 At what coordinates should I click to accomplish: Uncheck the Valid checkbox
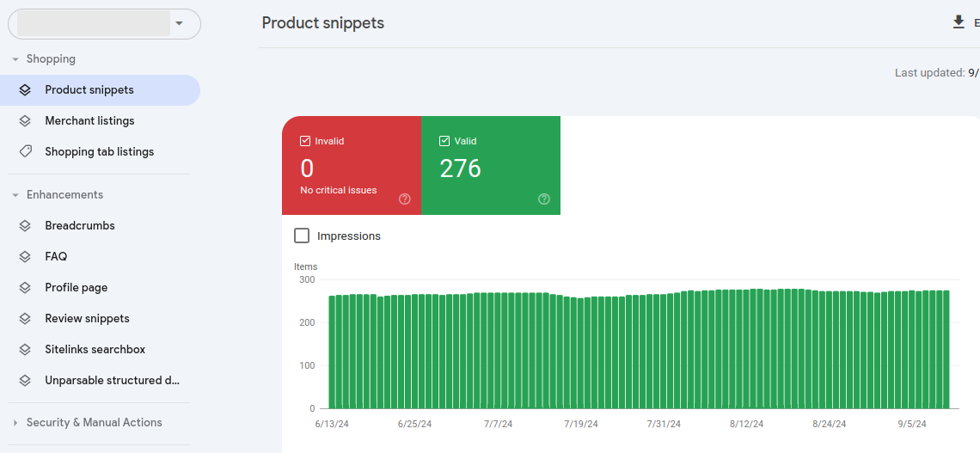[444, 141]
